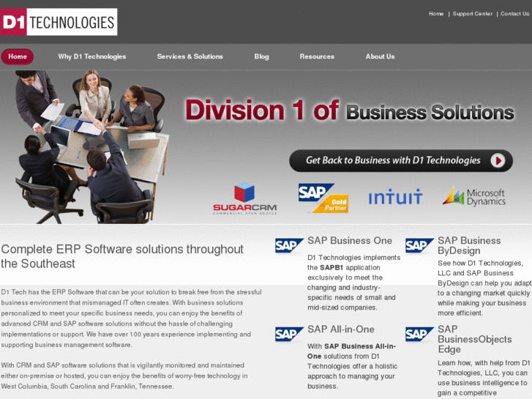Viewport: 532px width, 399px height.
Task: Click the SAP icon beside SAP BusinessObjects Edge
Action: 419,334
